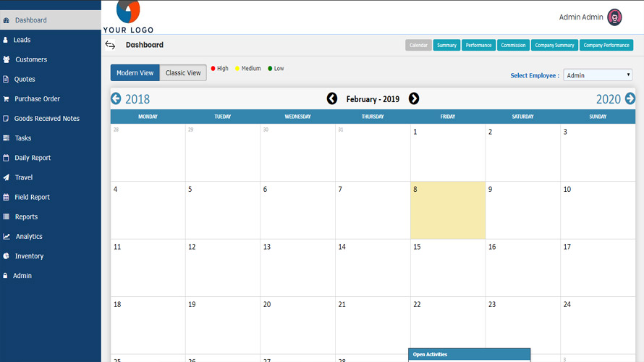Screen dimensions: 644x362
Task: Click the Analytics chart icon
Action: pos(7,236)
